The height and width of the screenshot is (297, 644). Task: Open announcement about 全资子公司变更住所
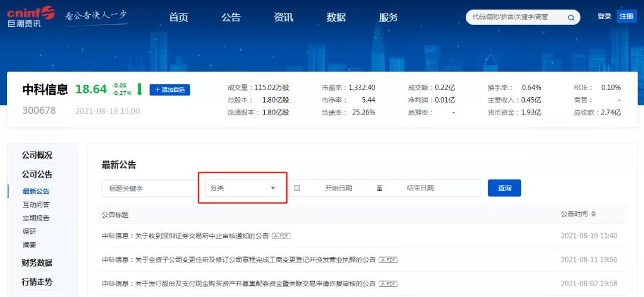coord(239,259)
